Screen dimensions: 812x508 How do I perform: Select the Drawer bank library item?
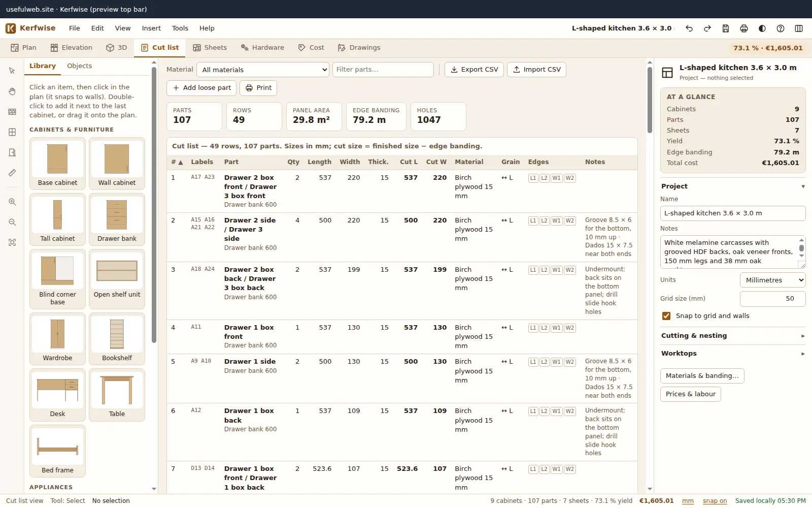click(117, 219)
